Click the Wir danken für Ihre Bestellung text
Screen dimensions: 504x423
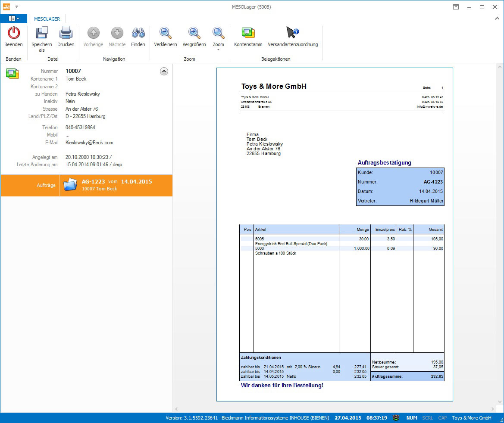(282, 385)
